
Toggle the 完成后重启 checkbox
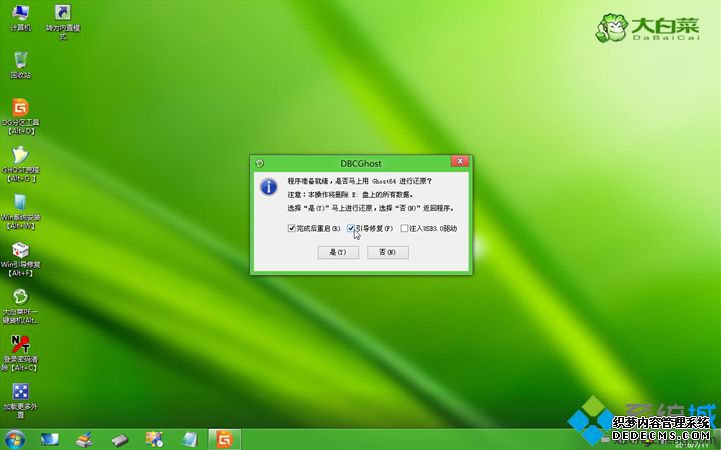[292, 228]
